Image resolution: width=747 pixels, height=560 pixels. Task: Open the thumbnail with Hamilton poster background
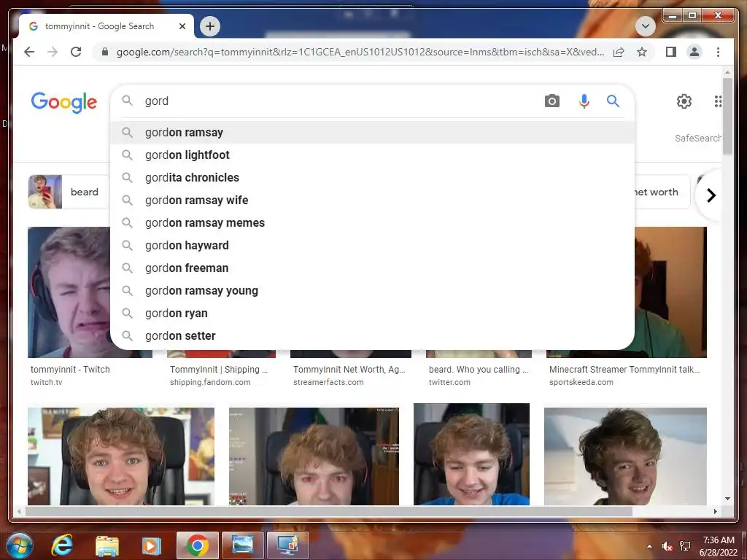click(x=121, y=456)
